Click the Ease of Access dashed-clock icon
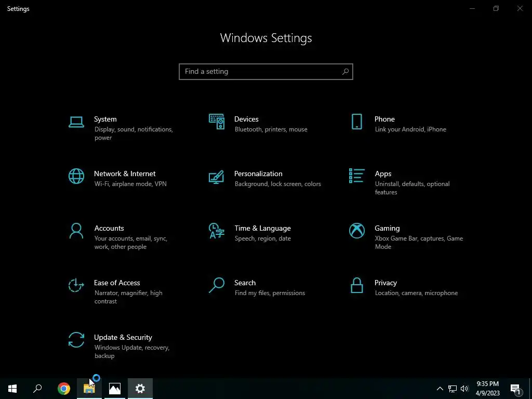 [x=76, y=285]
